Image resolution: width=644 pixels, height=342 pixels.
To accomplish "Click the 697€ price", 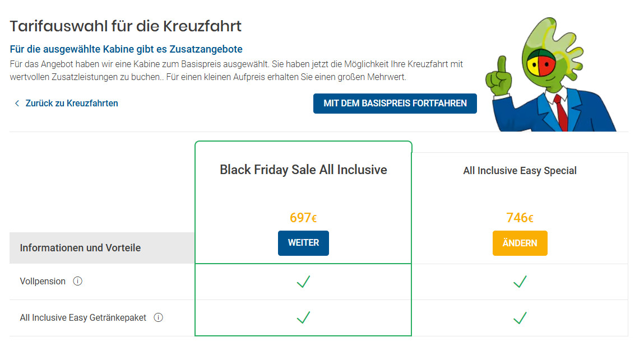I will click(x=303, y=218).
